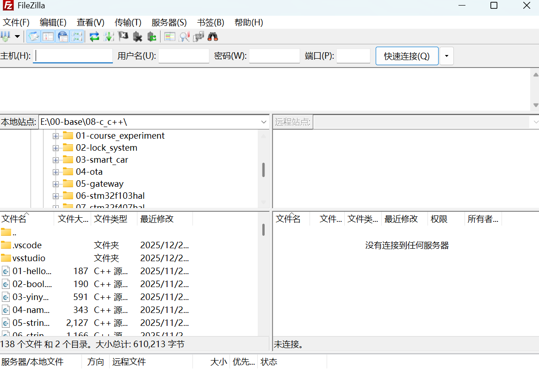Click the remote pane 权限 column header
Image resolution: width=539 pixels, height=392 pixels.
coord(446,219)
